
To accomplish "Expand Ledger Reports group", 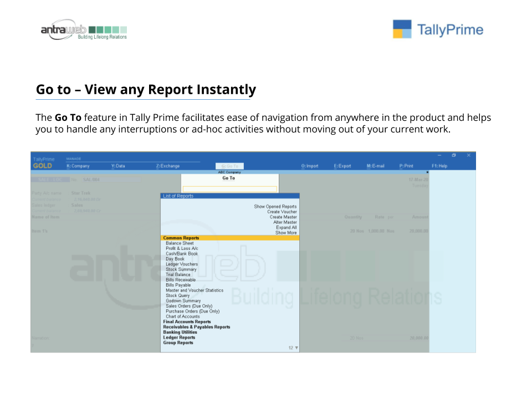I will click(x=179, y=337).
